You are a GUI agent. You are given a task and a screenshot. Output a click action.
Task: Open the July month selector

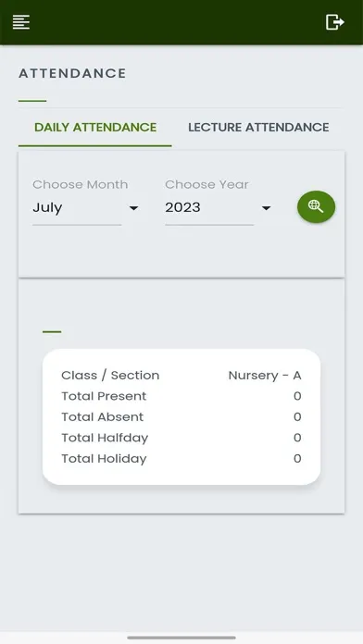pos(85,207)
